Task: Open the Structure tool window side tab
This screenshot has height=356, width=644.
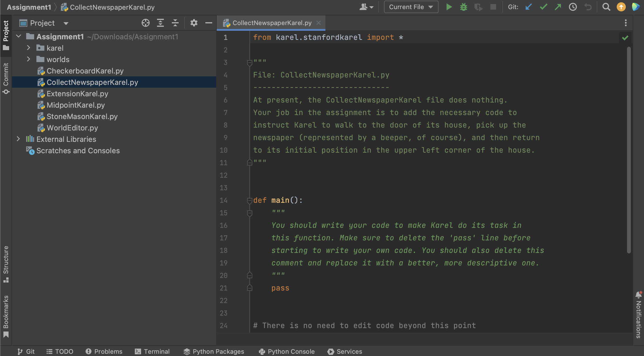Action: 6,264
